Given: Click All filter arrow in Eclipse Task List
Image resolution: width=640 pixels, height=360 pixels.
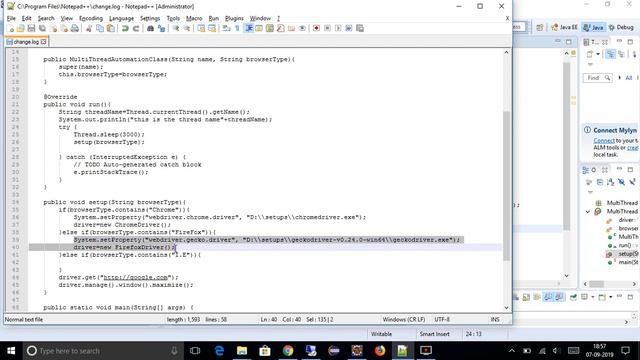Looking at the screenshot, I should tap(620, 78).
